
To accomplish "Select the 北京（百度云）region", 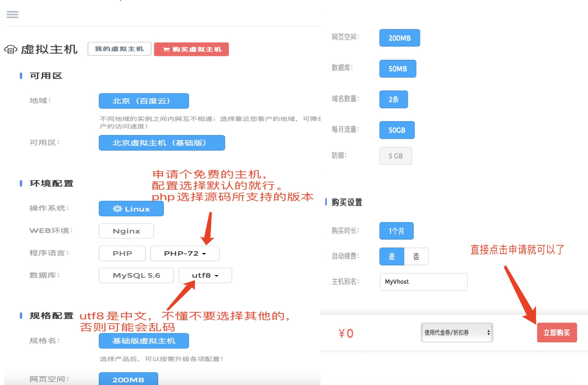I will 143,101.
